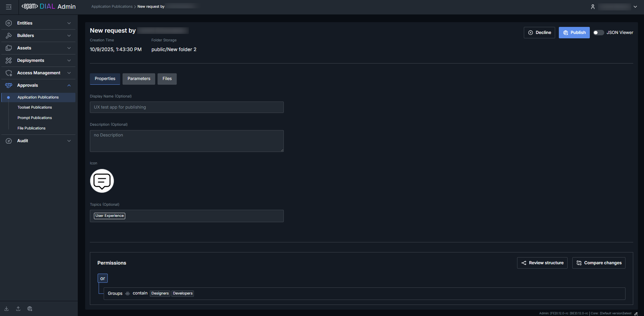Screen dimensions: 644x316
Task: Switch to the Parameters tab
Action: click(x=139, y=79)
